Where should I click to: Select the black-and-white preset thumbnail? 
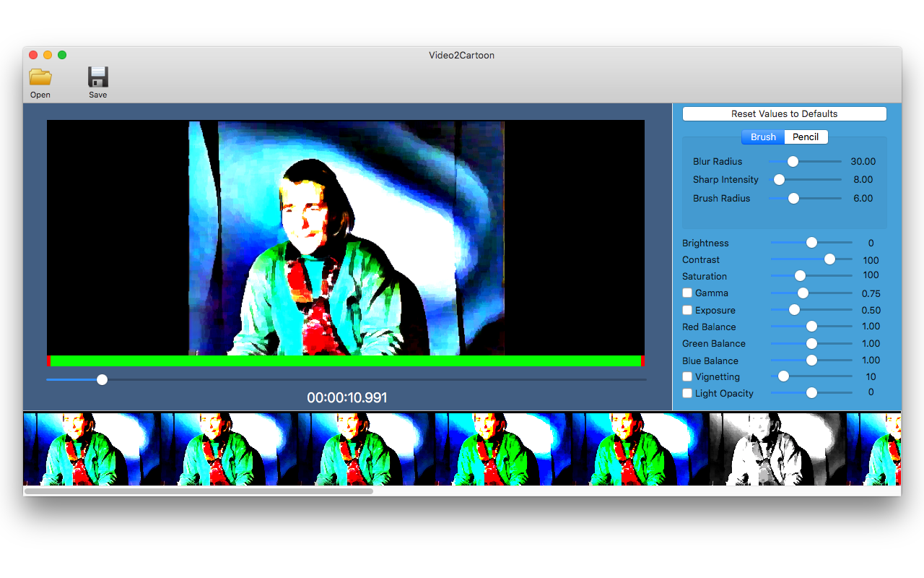pos(777,449)
